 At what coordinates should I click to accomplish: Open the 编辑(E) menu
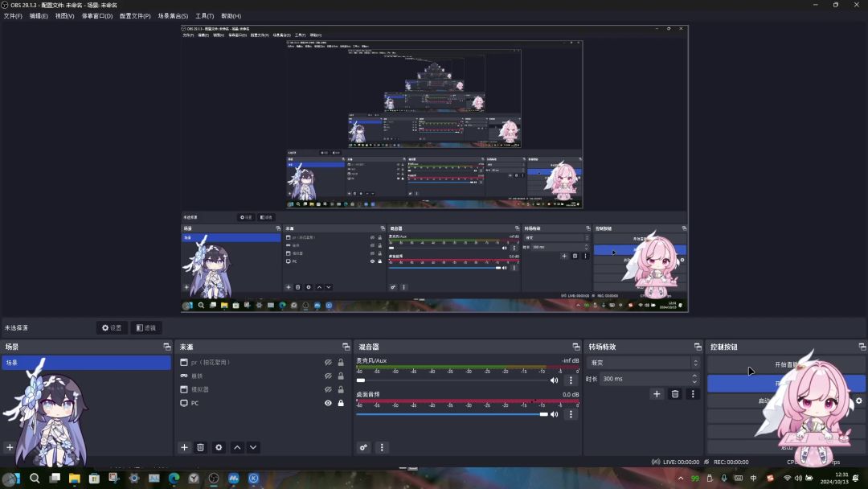tap(39, 16)
